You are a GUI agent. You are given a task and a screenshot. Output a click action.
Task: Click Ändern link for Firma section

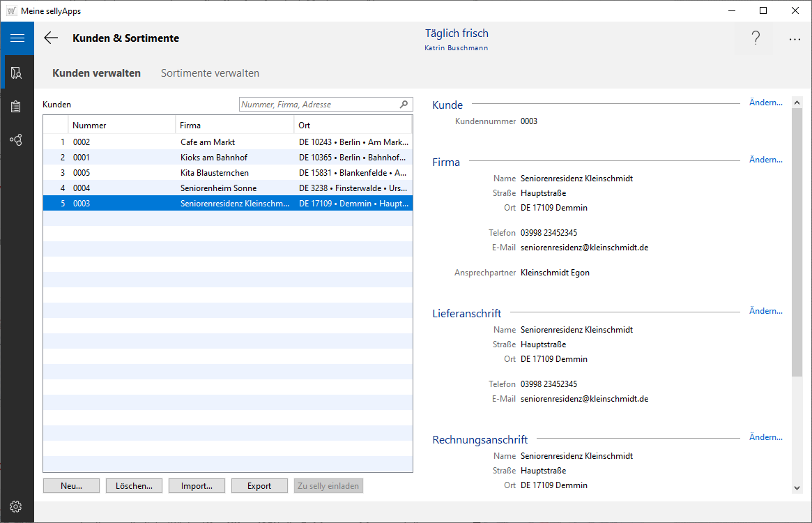[765, 160]
